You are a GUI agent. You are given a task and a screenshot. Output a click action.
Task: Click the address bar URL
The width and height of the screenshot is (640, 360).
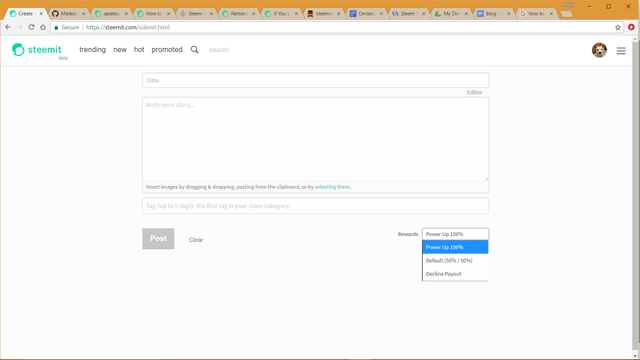click(x=127, y=27)
